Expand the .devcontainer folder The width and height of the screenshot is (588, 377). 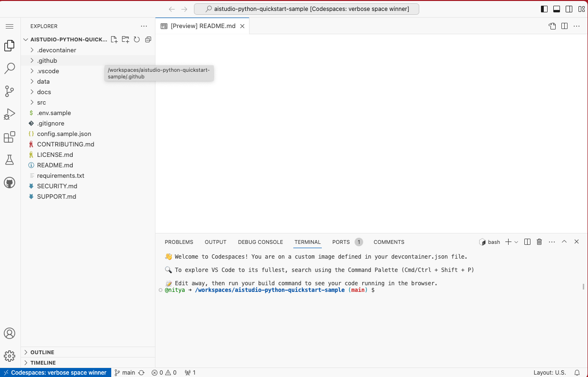click(x=88, y=50)
